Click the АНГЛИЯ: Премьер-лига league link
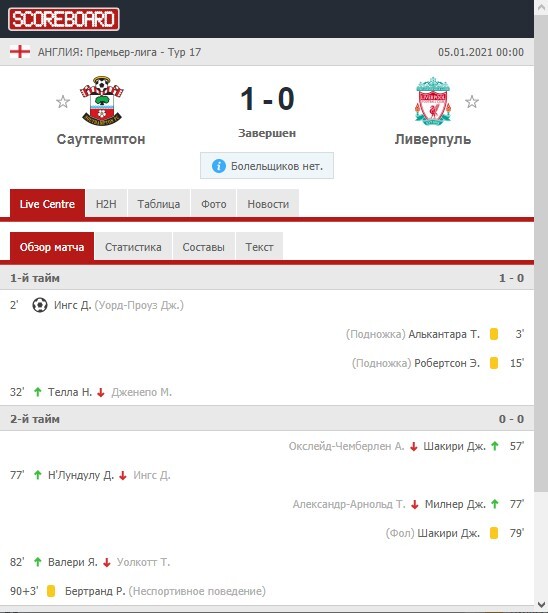The image size is (548, 613). point(97,52)
